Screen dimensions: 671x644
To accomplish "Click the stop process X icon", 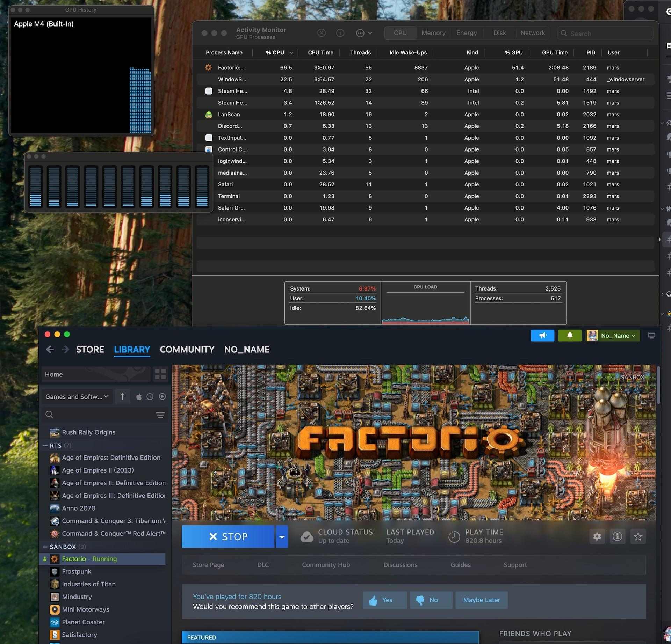I will click(x=321, y=33).
